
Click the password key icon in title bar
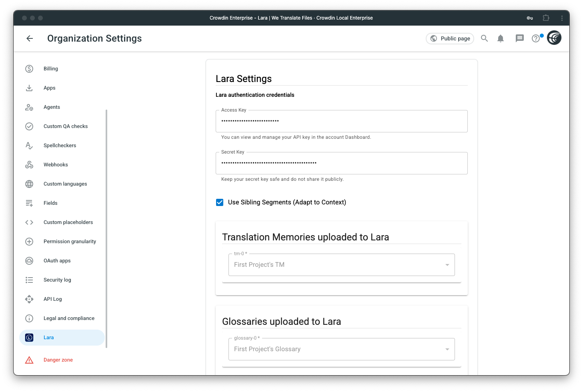tap(530, 18)
